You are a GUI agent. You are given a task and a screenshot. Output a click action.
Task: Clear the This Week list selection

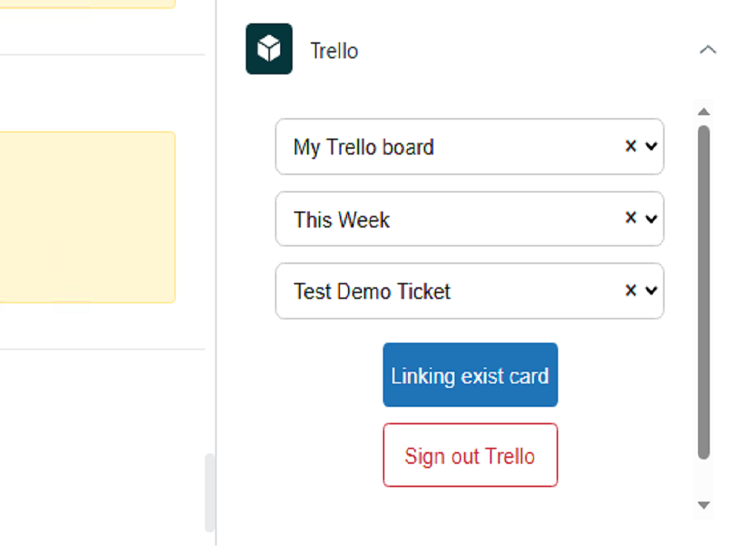[631, 217]
